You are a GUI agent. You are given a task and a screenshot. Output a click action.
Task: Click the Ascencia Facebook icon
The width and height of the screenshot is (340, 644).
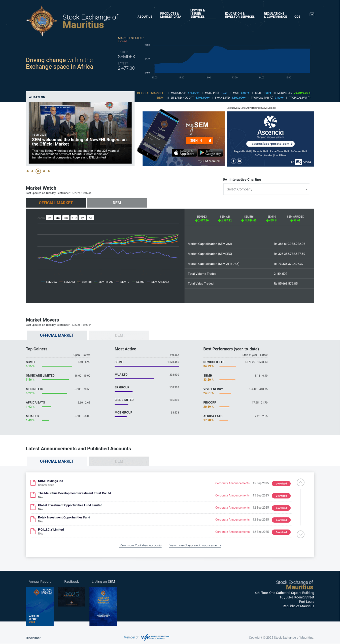[x=233, y=161]
